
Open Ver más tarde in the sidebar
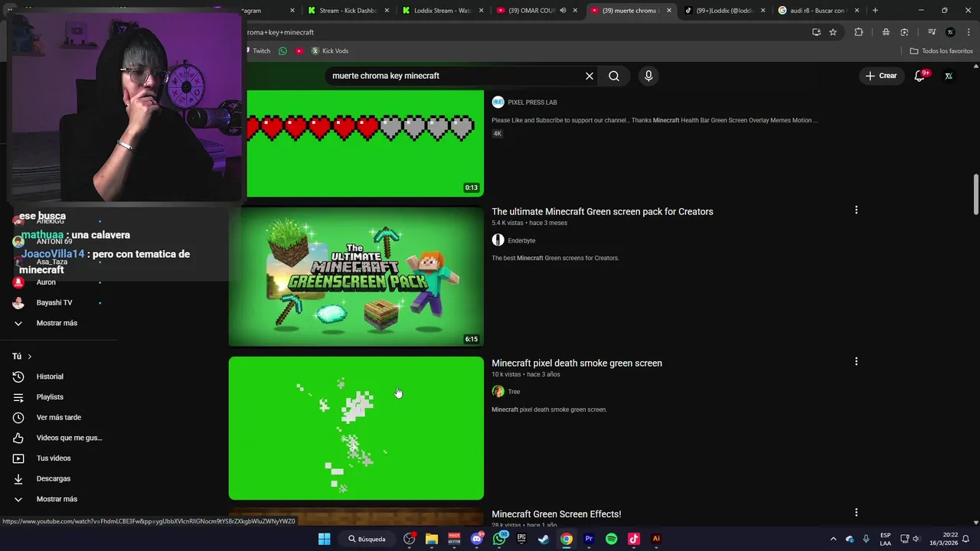pos(60,417)
